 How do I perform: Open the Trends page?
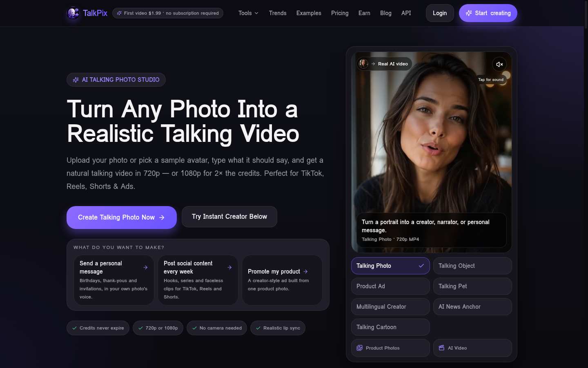pyautogui.click(x=278, y=13)
